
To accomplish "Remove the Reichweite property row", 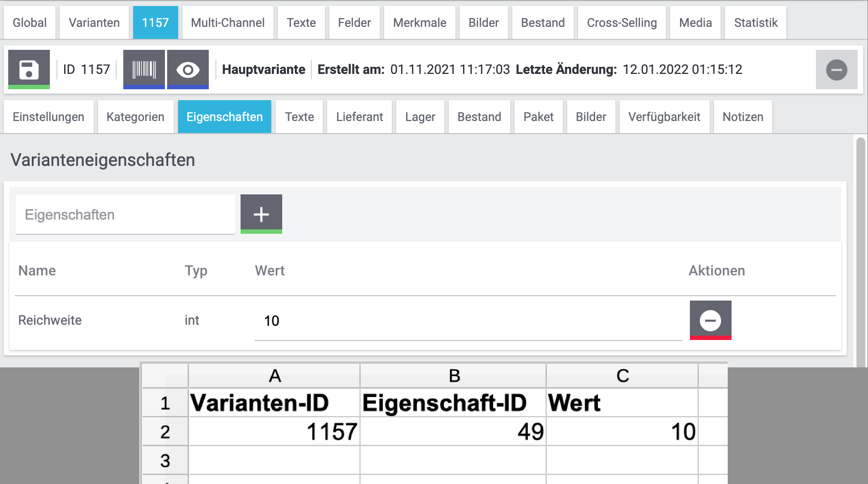I will 710,320.
